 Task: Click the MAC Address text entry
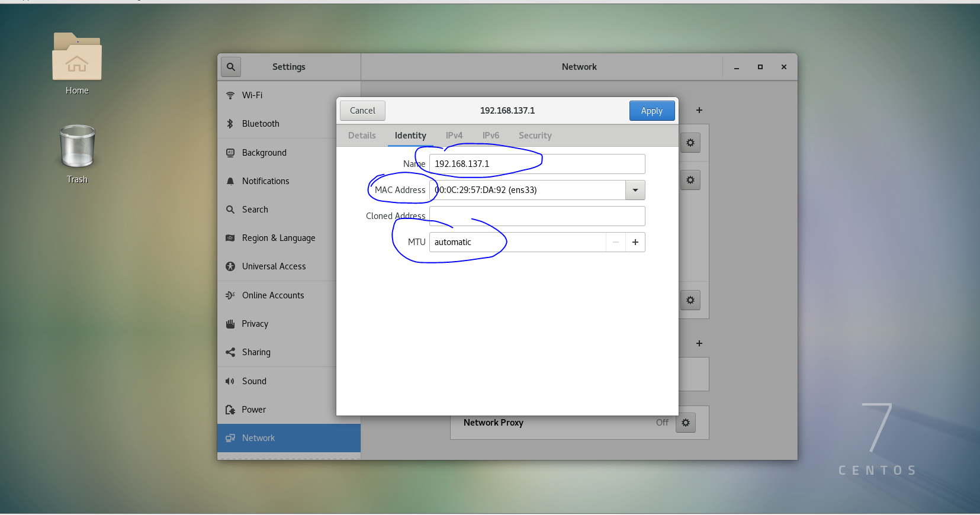(528, 190)
